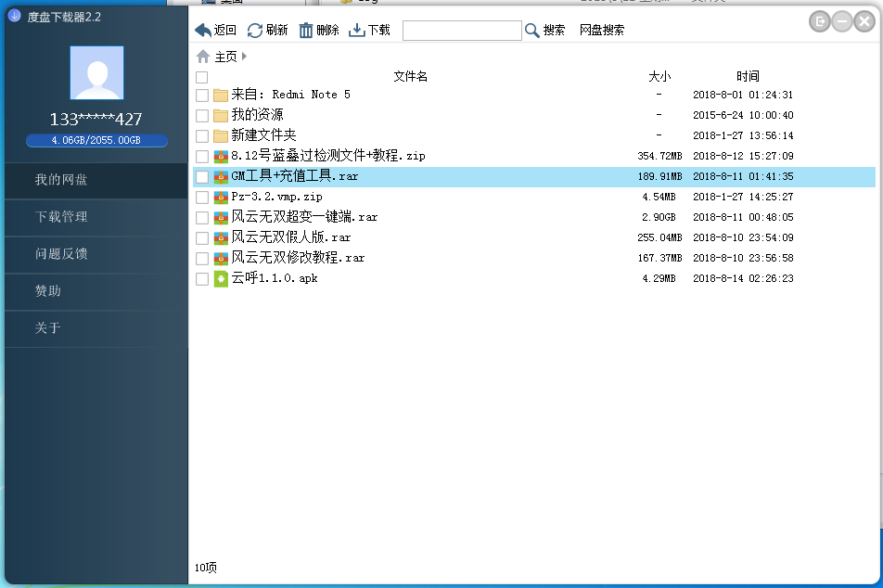Click the magnifier search icon
Viewport: 883px width, 588px height.
pos(531,31)
